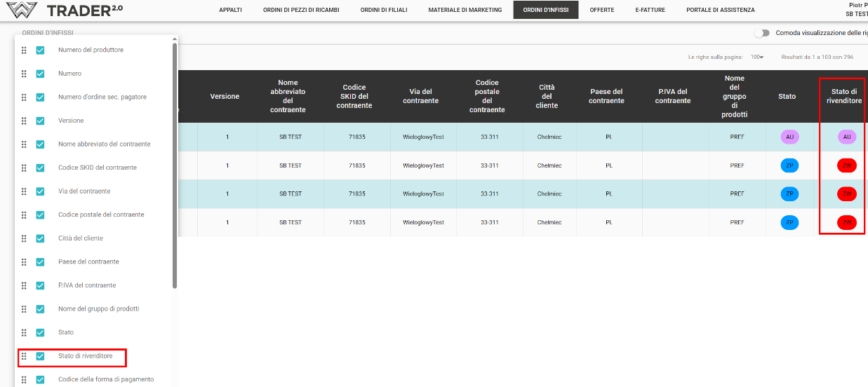Uncheck the Stato di rivenditore checkbox

click(x=41, y=356)
